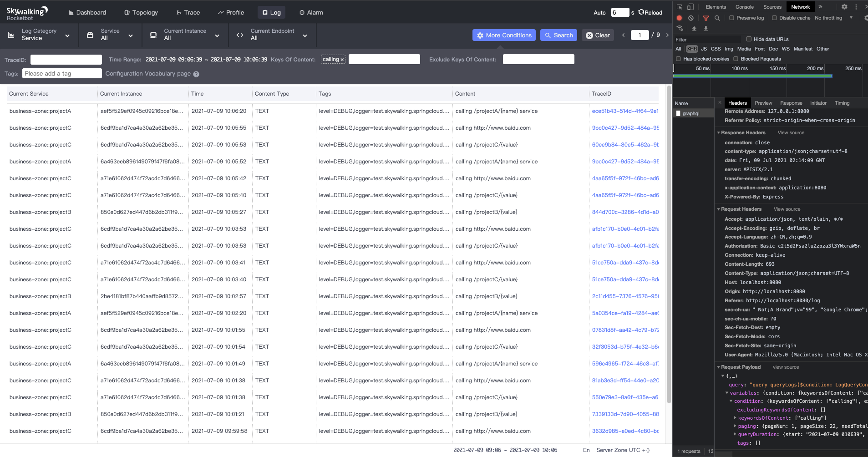Remove the calling keyword tag

tap(342, 60)
